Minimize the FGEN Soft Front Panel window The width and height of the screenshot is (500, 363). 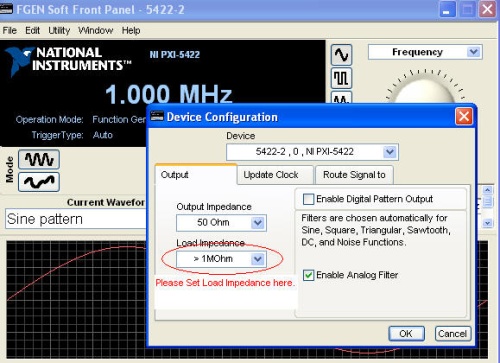448,9
